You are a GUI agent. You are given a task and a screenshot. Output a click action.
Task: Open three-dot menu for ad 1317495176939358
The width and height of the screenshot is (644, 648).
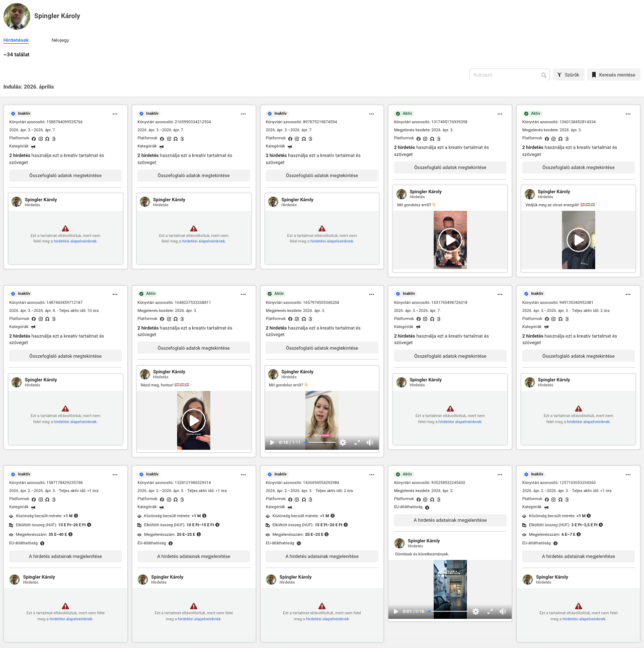pos(500,114)
